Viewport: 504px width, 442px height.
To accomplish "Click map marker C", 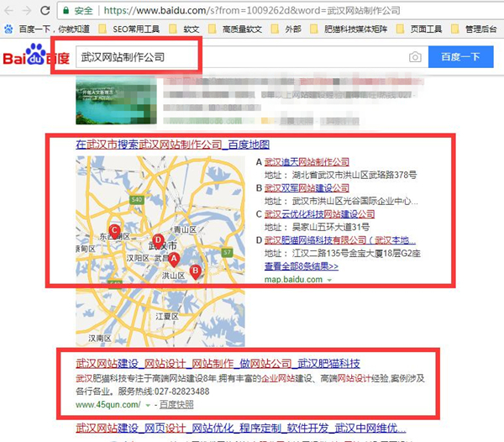I will [x=114, y=231].
